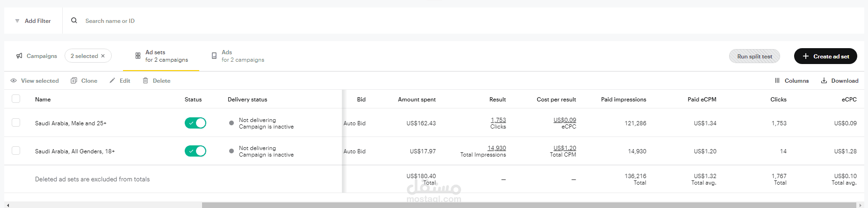
Task: Click the Campaigns megaphone icon
Action: [x=19, y=56]
